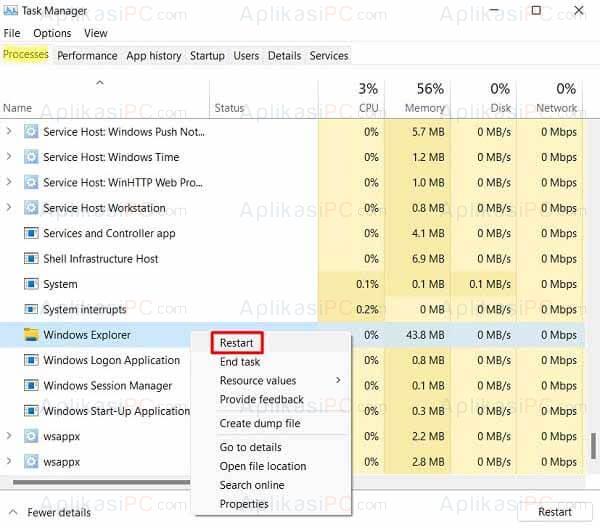Screen dimensions: 600x528
Task: Expand Service Host: Windows Push Notifications group
Action: click(x=9, y=131)
